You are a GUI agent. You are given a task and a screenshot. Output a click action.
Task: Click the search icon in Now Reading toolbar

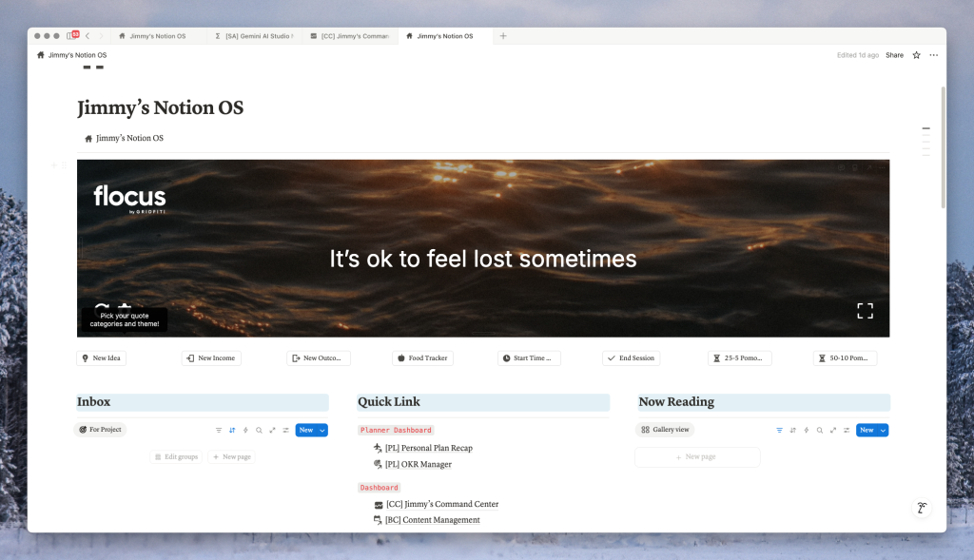[820, 431]
